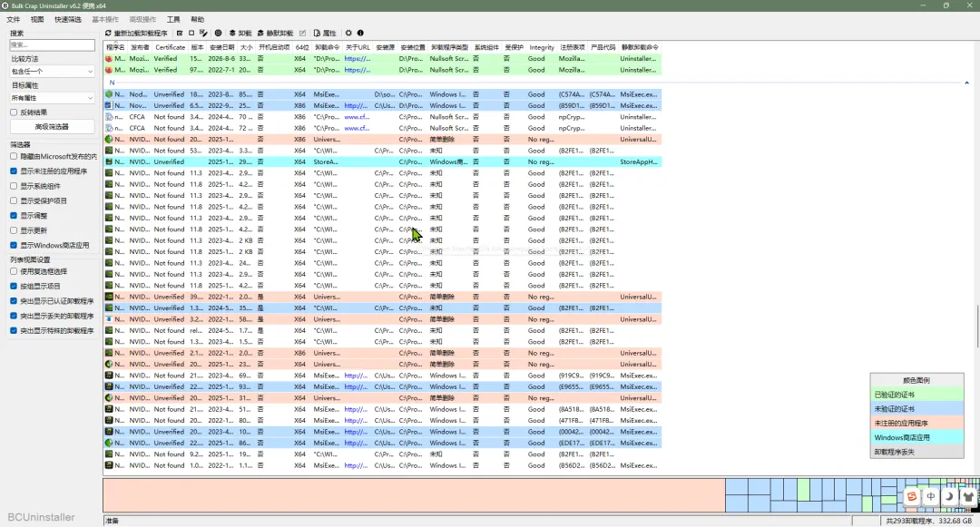Sort by the Integrity column header

click(x=541, y=47)
